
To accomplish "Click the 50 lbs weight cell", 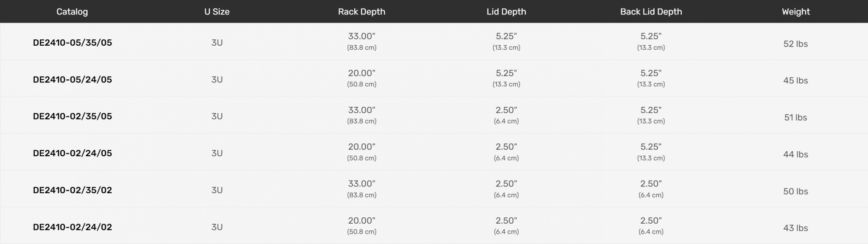I will (795, 191).
